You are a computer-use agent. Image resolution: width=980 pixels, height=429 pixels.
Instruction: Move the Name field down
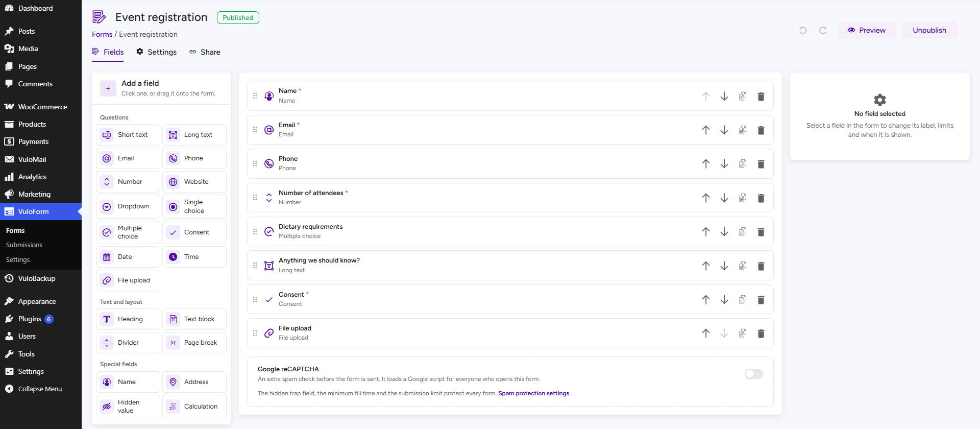(x=724, y=97)
